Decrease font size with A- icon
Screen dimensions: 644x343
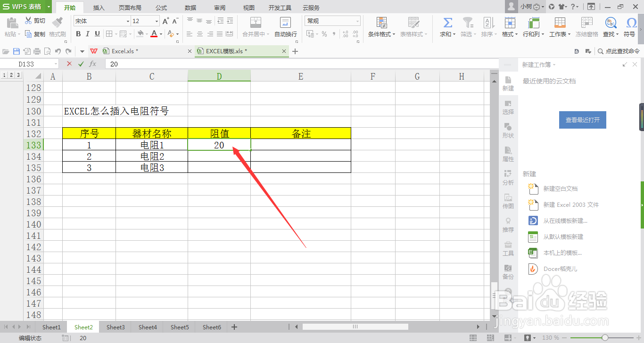tap(175, 21)
